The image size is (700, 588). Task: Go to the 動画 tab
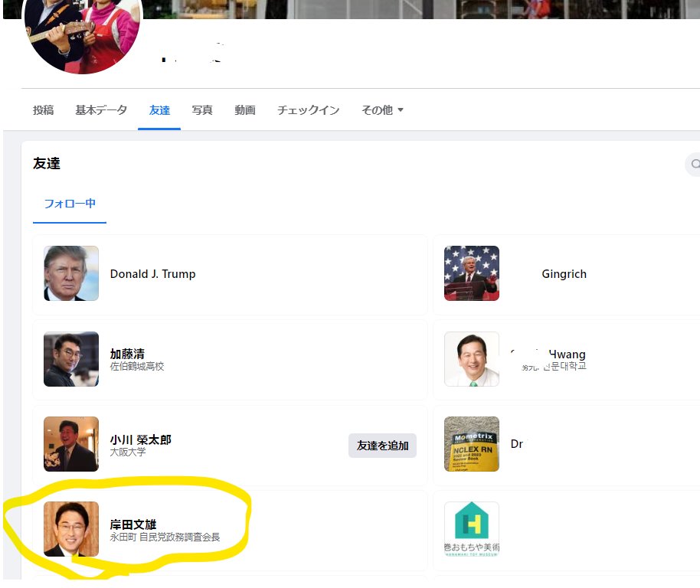(x=245, y=109)
